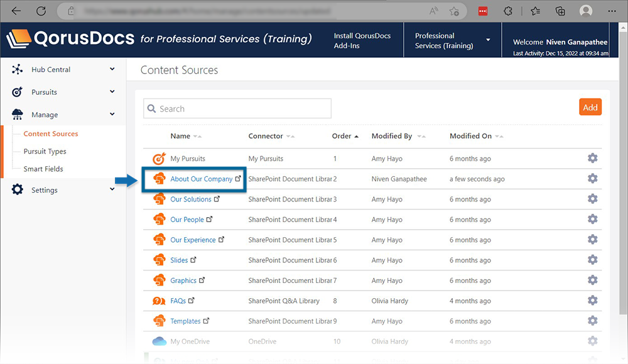Sort by Name column
Screen dimensions: 628x364
tap(185, 136)
